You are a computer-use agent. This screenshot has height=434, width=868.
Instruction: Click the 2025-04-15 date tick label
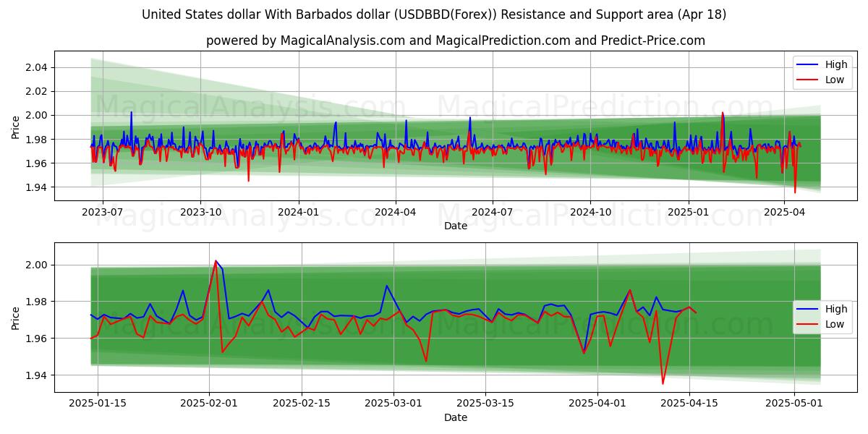pos(689,404)
